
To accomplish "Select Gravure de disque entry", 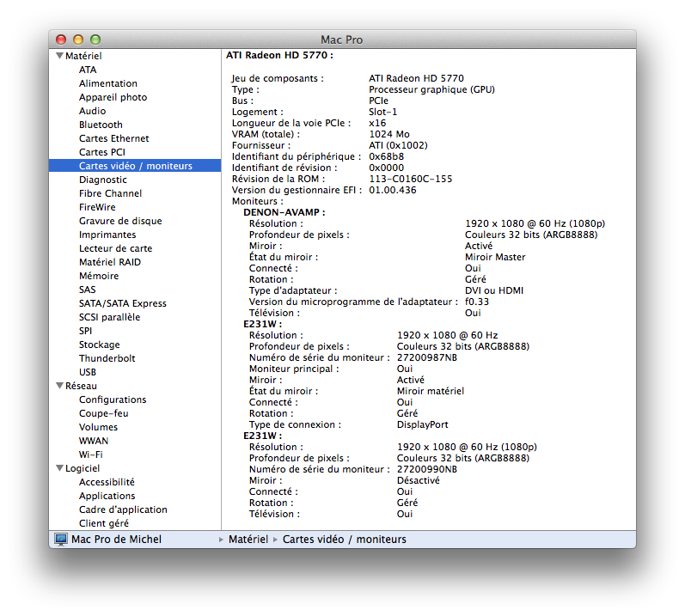I will tap(120, 221).
